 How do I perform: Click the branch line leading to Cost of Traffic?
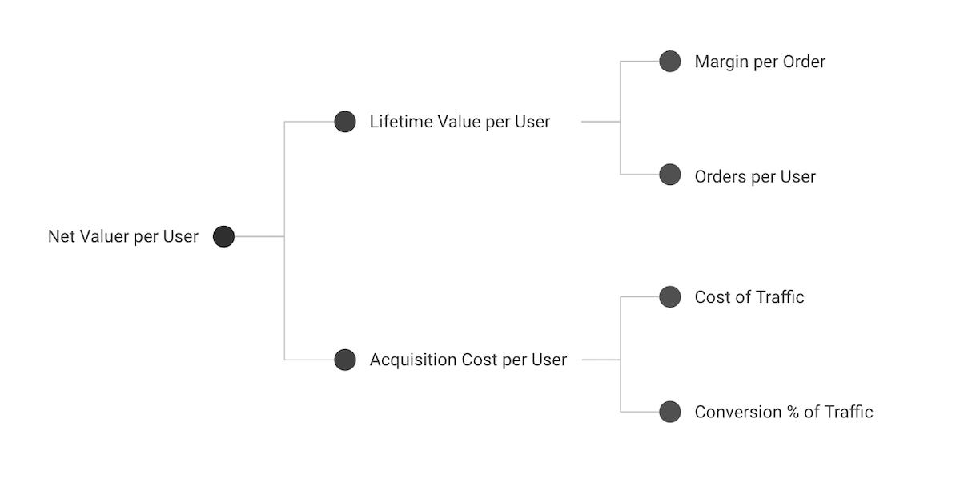(x=640, y=296)
